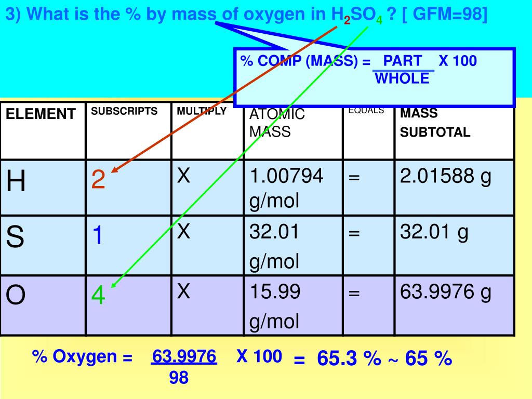532x399 pixels.
Task: Select the '% COMP (MASS) =' formula text
Action: 305,61
